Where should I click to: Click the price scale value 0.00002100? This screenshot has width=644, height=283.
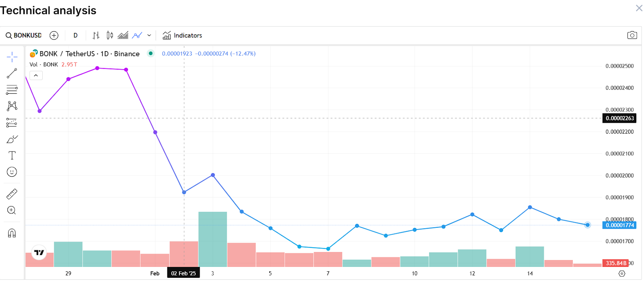(619, 154)
